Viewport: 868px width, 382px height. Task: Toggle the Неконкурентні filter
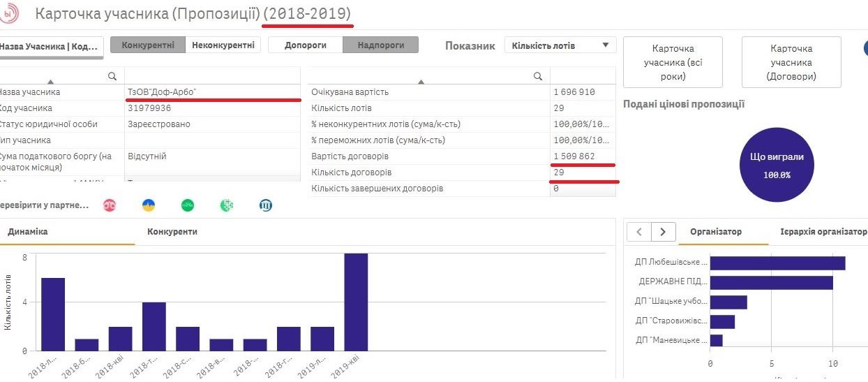pos(223,45)
